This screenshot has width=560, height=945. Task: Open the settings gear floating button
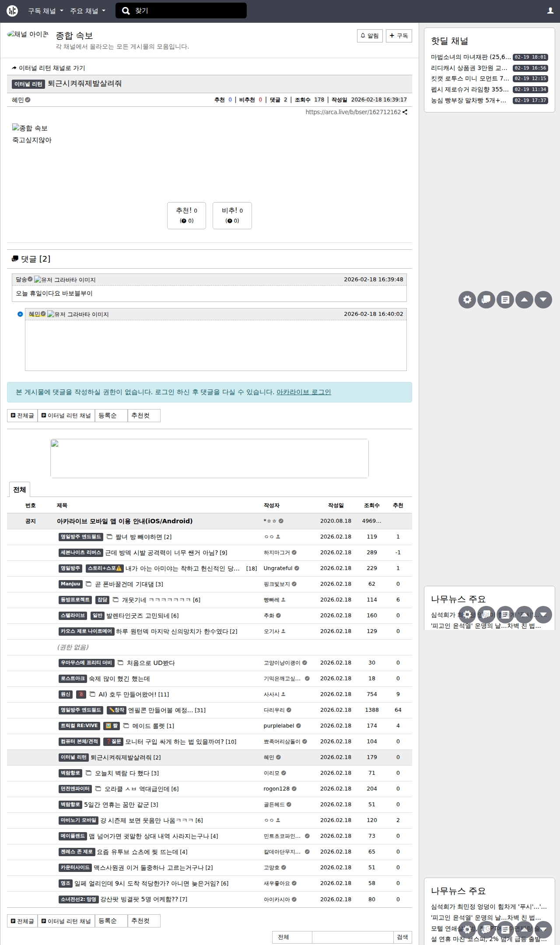(x=467, y=300)
